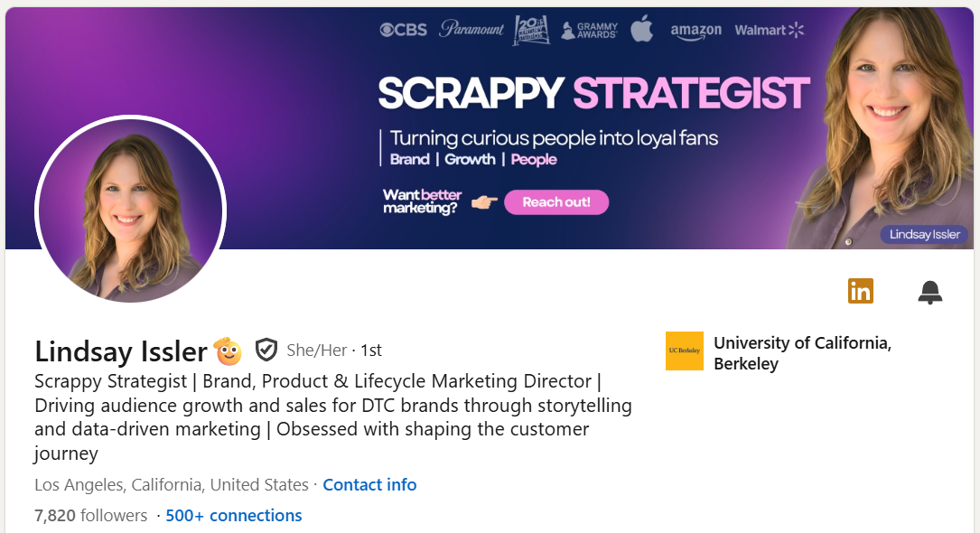Open Contact info

[x=369, y=484]
